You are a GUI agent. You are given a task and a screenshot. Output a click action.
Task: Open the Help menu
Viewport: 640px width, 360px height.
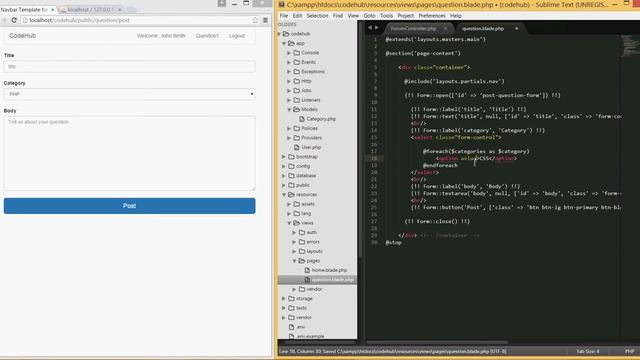click(x=456, y=16)
